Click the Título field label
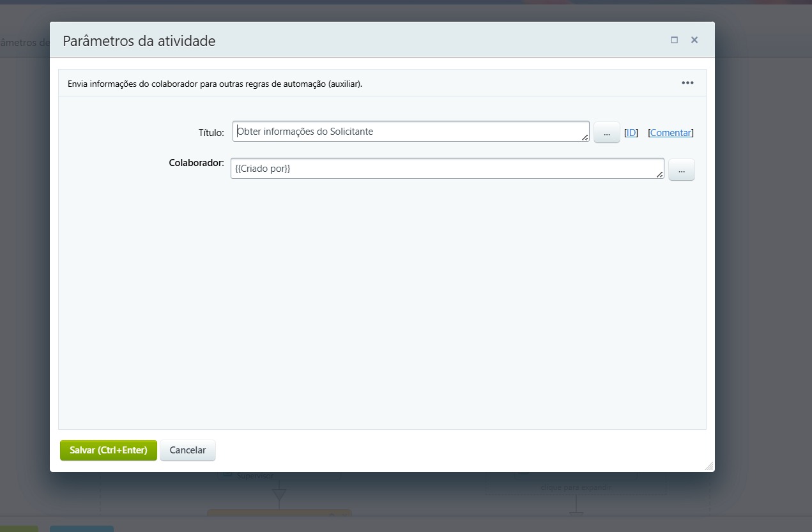 tap(210, 133)
